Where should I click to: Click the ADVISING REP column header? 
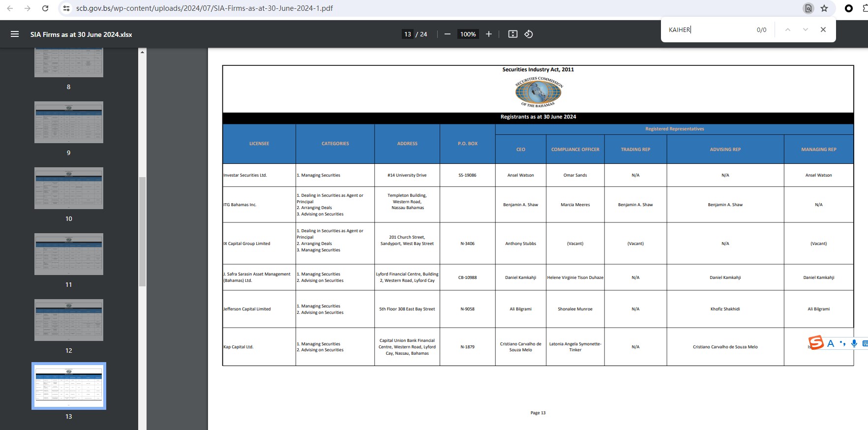725,150
